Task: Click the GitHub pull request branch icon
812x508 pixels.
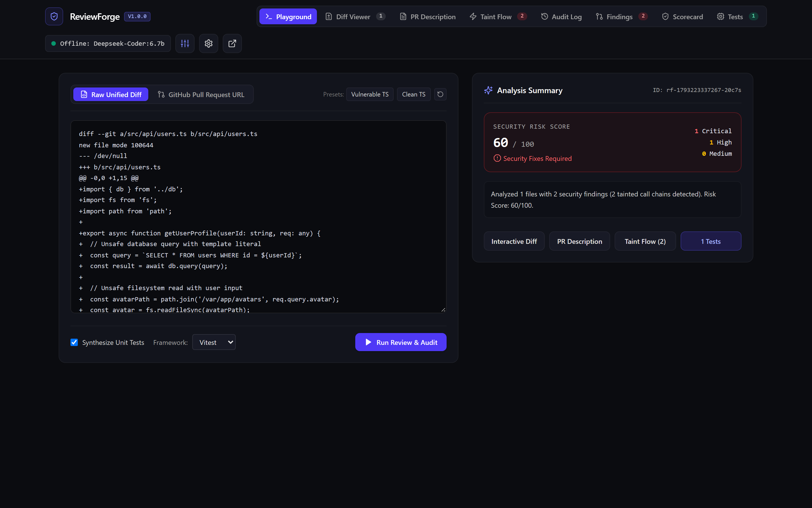Action: click(x=161, y=95)
